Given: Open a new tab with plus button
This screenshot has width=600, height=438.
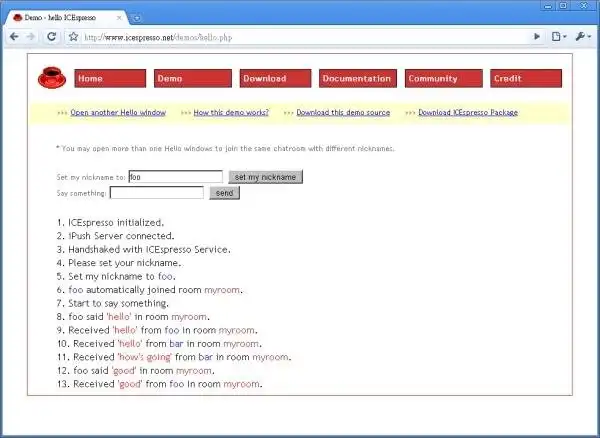Looking at the screenshot, I should [137, 18].
